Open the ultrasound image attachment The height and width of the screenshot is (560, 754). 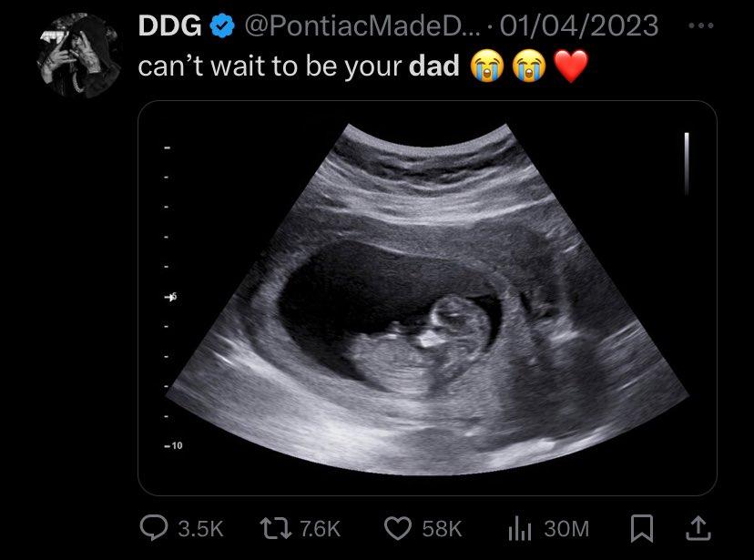(427, 298)
